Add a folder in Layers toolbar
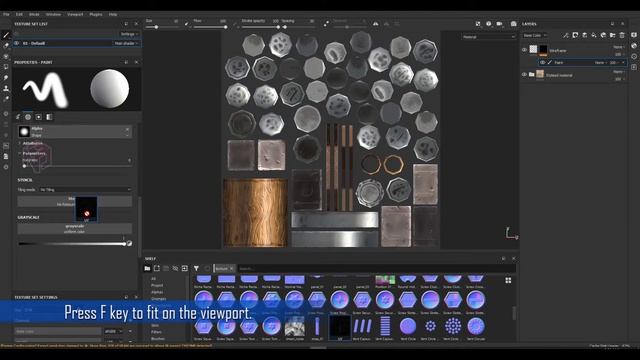 click(x=613, y=36)
